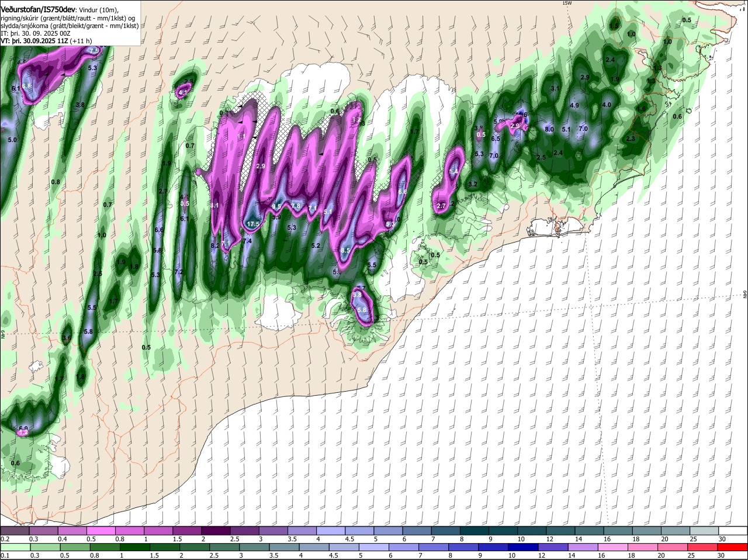The height and width of the screenshot is (560, 748).
Task: Click the "IT: þri. 30. 09. 2025 00Z" line
Action: click(x=36, y=34)
